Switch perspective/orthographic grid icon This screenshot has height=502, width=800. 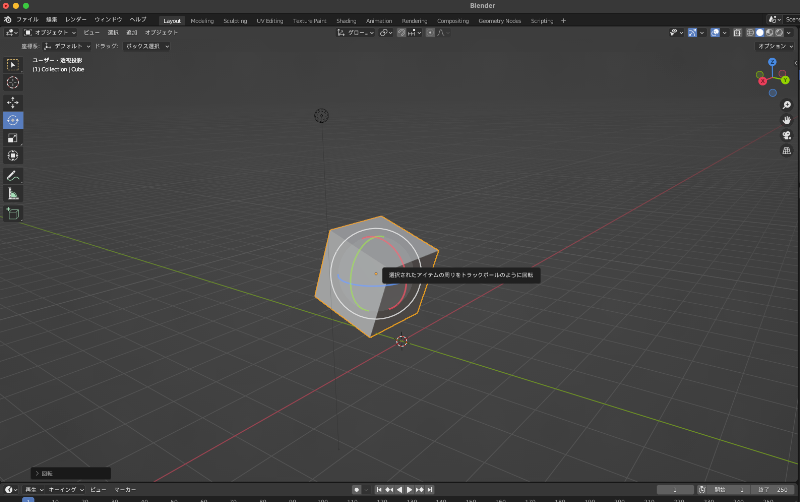(787, 150)
